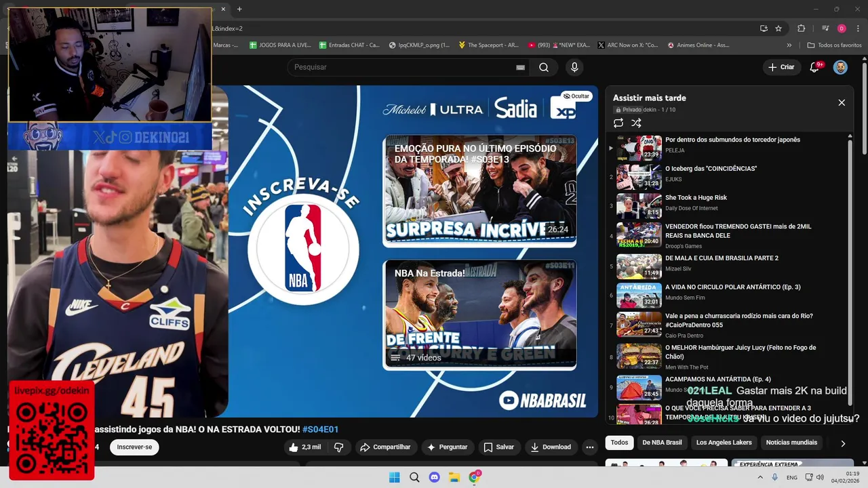Open NBA Na Estrada 47 videos playlist card
This screenshot has height=488, width=868.
pyautogui.click(x=479, y=315)
